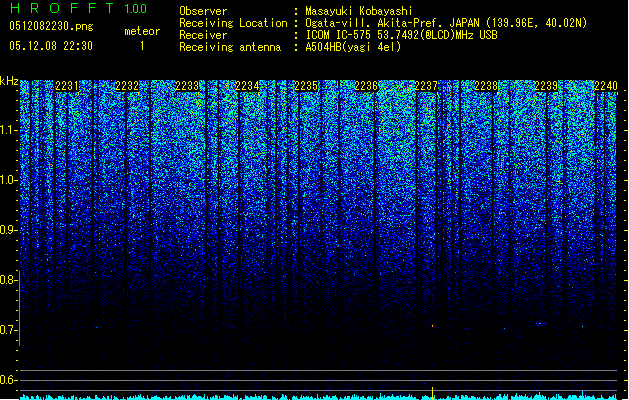Click the 0.7 kHz axis label
The image size is (629, 400).
click(8, 330)
